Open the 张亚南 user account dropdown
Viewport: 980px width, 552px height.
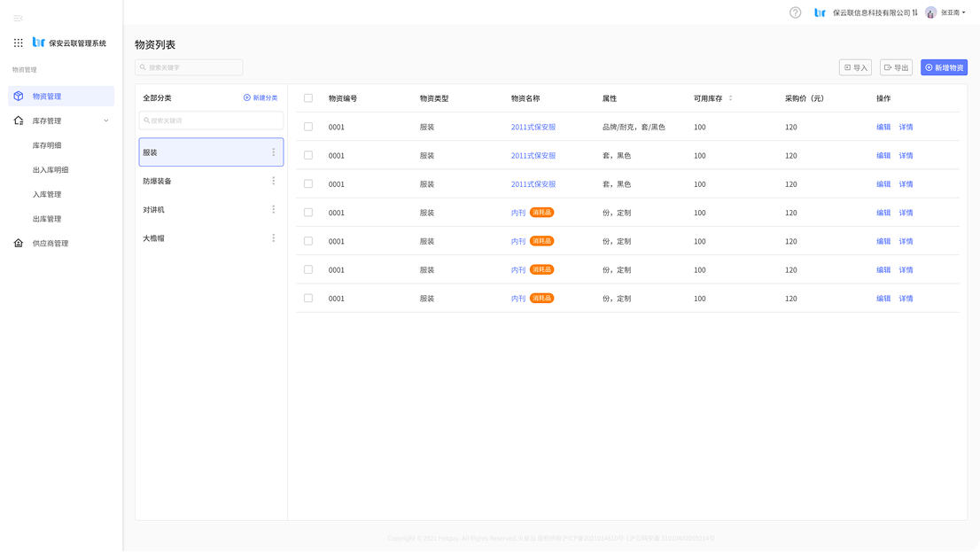pyautogui.click(x=945, y=12)
